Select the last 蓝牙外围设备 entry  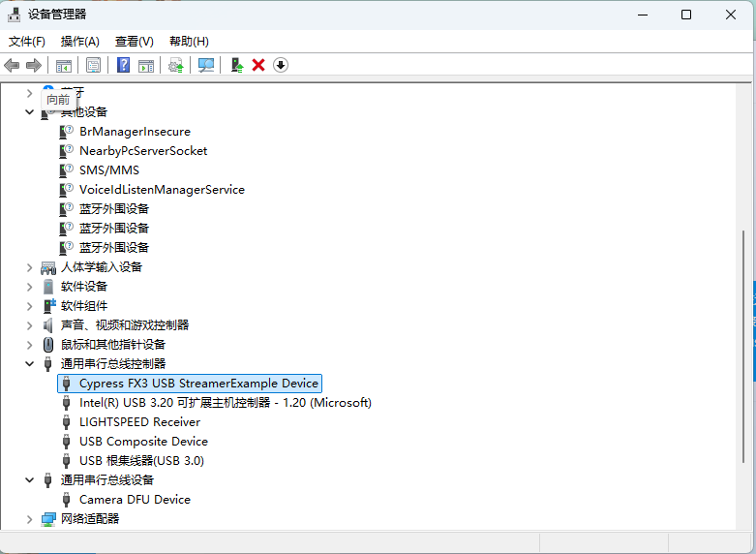(x=114, y=248)
